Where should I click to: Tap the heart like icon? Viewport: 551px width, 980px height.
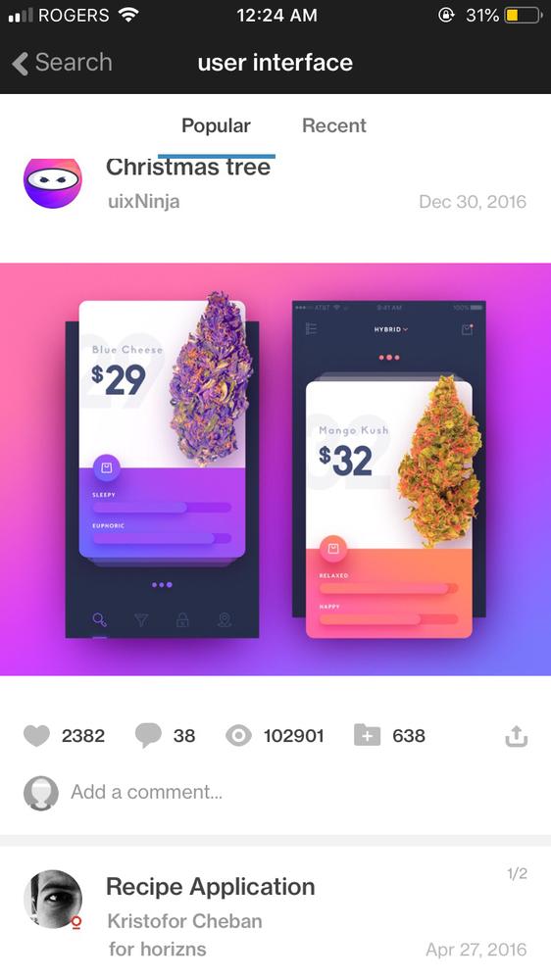36,736
